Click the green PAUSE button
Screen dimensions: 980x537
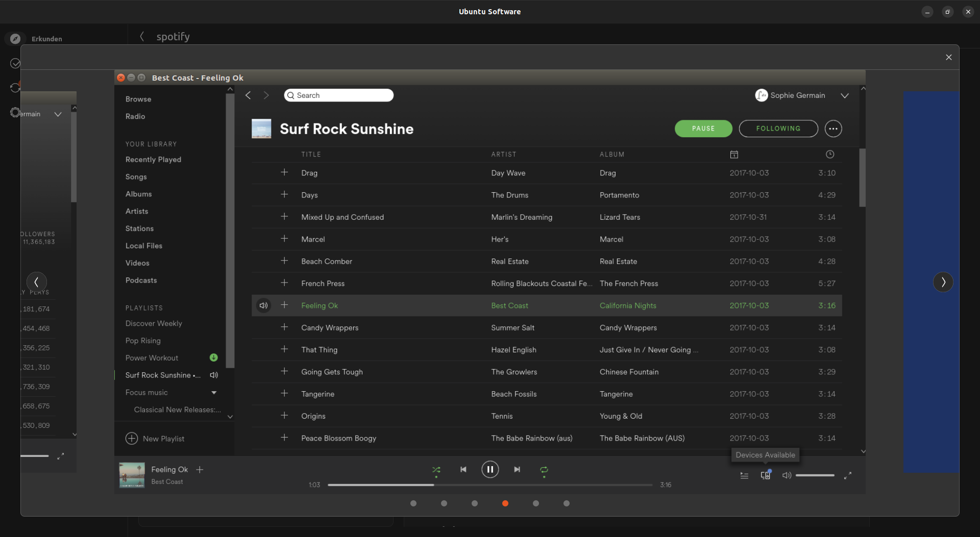703,129
